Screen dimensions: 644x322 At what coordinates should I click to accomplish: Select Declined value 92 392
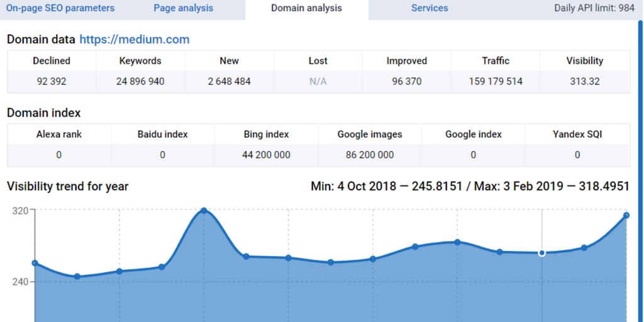[52, 81]
